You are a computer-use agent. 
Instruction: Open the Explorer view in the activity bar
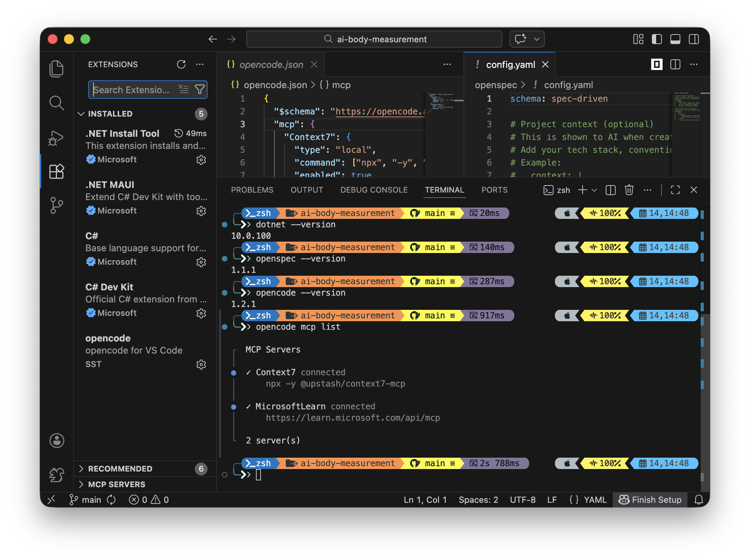[57, 68]
